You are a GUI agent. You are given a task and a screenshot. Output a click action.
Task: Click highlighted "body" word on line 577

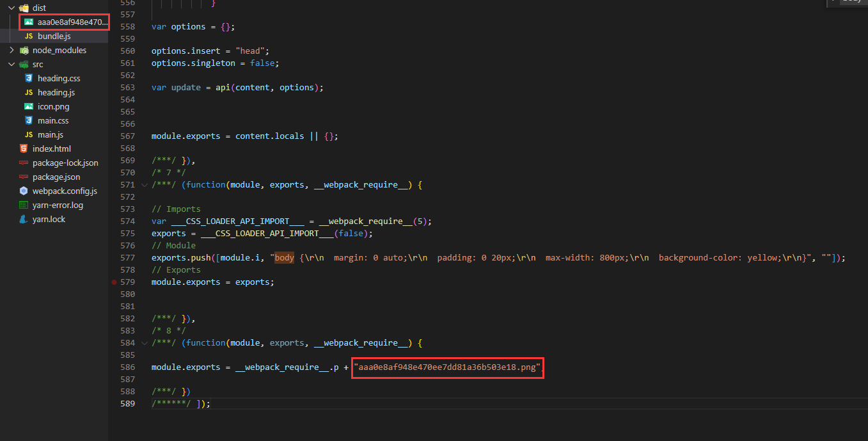coord(285,258)
